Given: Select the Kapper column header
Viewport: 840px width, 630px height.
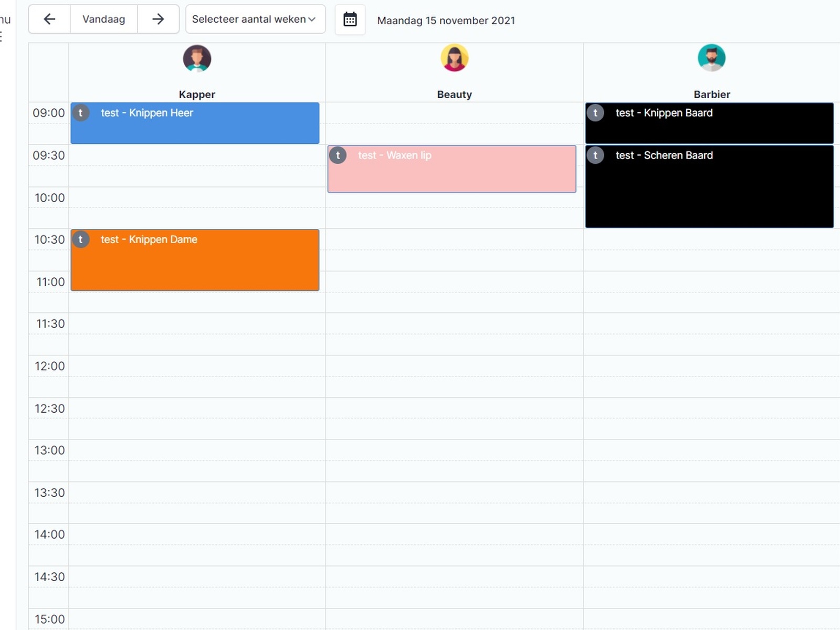Looking at the screenshot, I should [197, 94].
